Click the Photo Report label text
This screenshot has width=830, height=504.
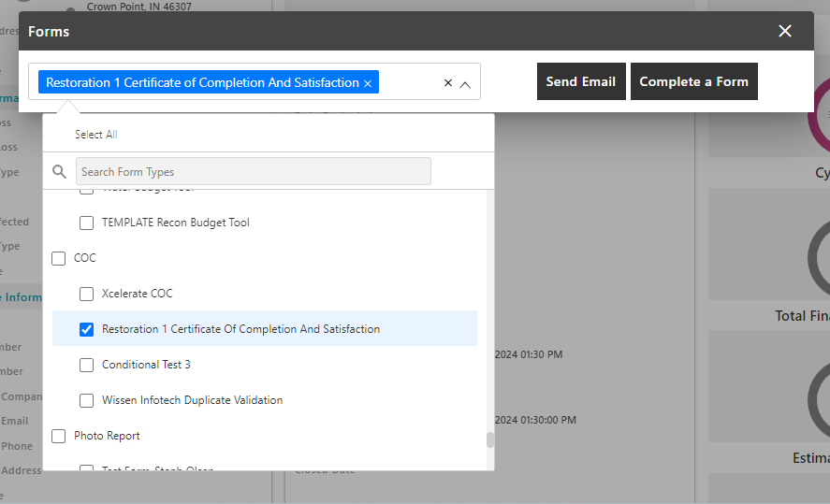tap(107, 436)
